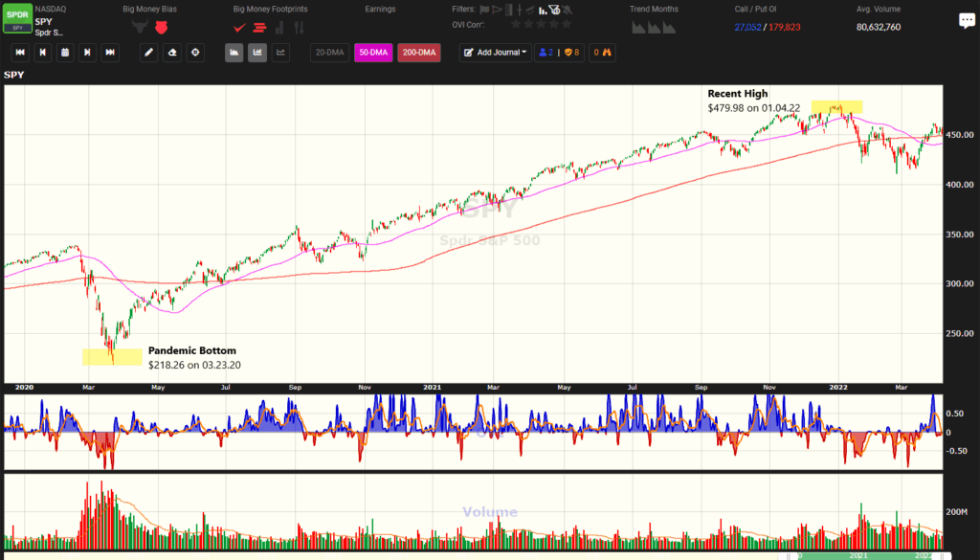980x560 pixels.
Task: Select the eraser tool
Action: [172, 53]
